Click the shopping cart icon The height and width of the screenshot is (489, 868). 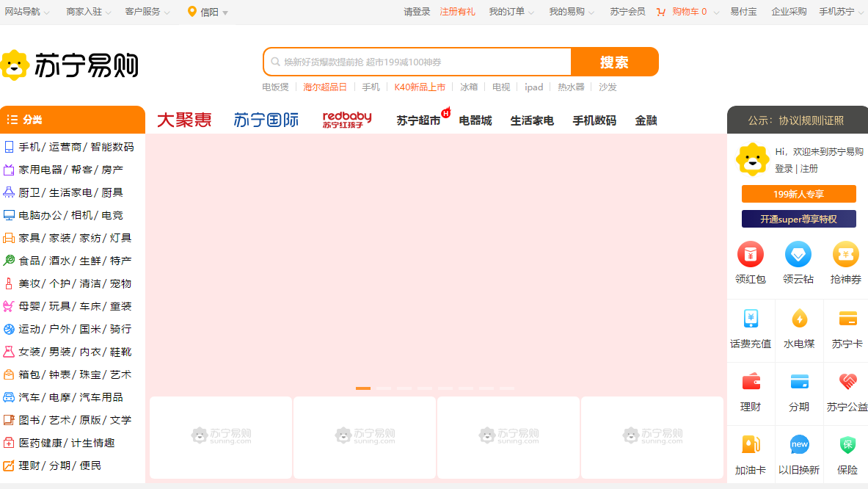pos(660,12)
